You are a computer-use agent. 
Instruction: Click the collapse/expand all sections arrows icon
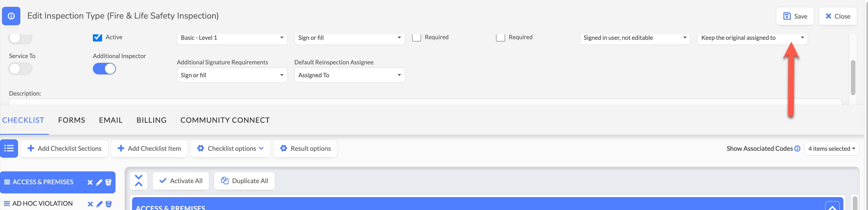click(x=138, y=181)
